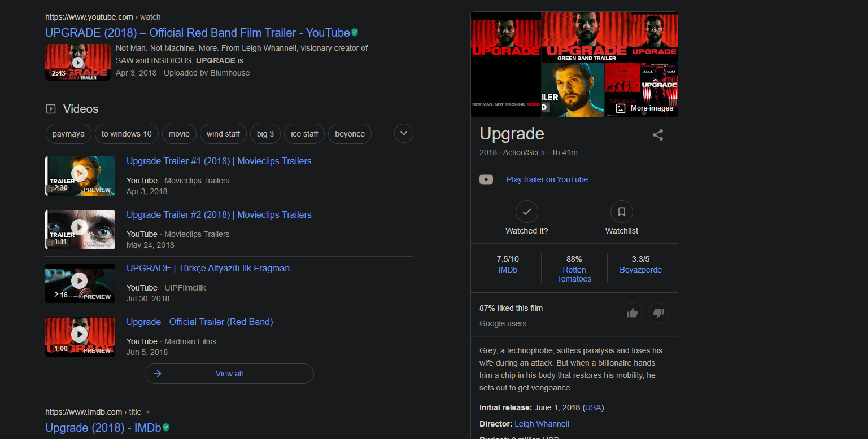
Task: Click the verified shield icon next to IMDb result
Action: click(166, 427)
